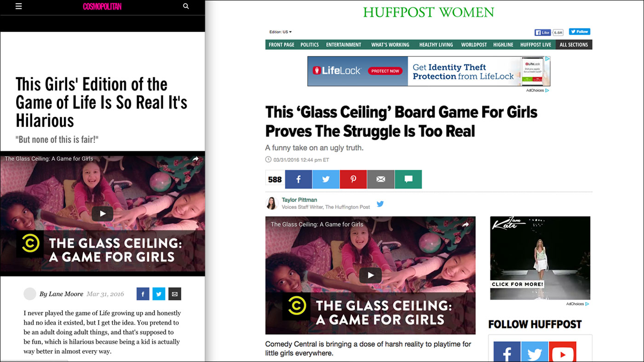
Task: Share Cosmopolitan article on Facebook
Action: 143,294
